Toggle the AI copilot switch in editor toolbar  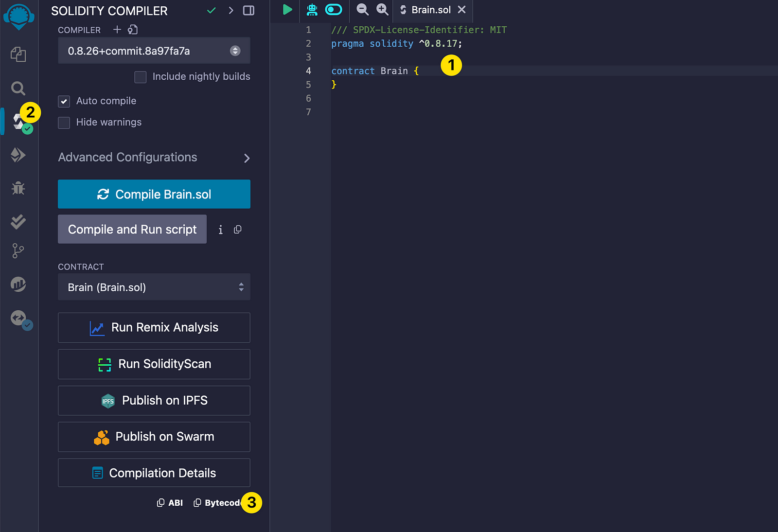tap(334, 9)
